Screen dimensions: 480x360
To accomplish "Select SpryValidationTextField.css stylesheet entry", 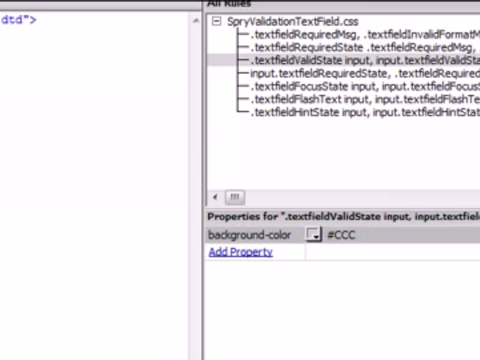I will click(293, 22).
